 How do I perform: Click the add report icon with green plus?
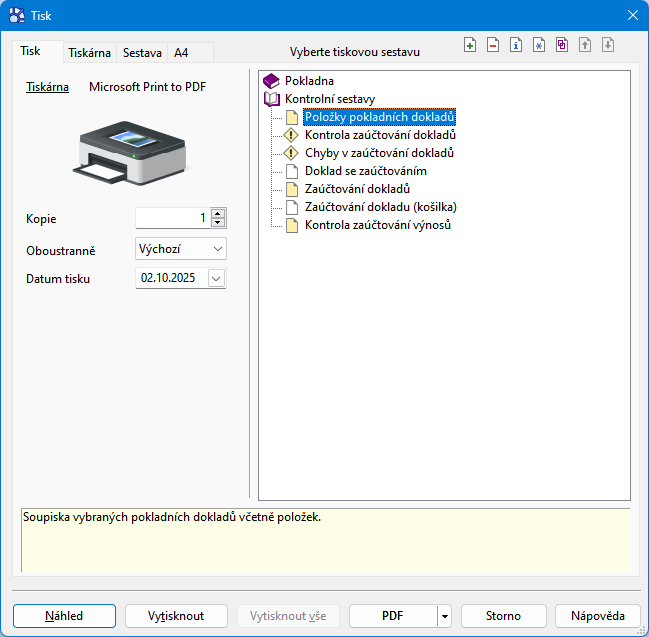point(471,45)
